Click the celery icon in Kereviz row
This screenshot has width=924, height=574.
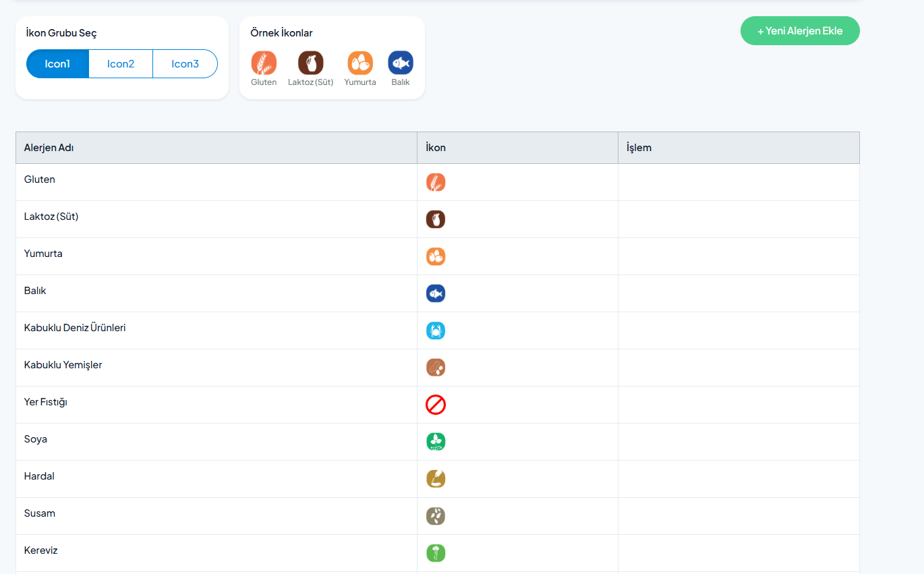click(x=436, y=553)
